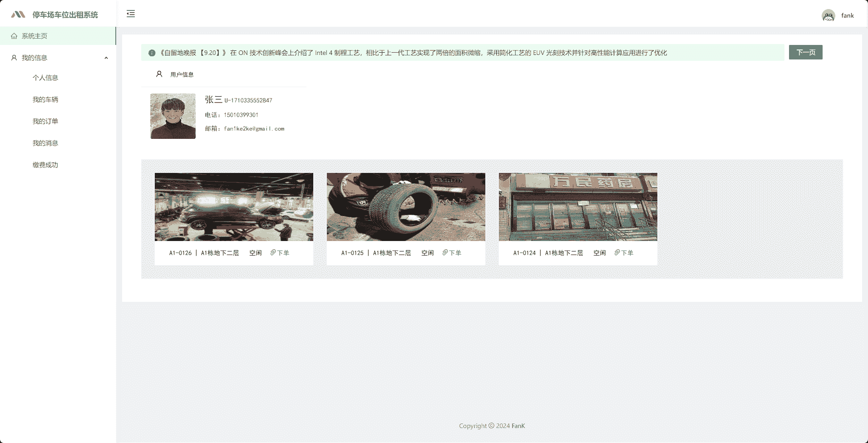The image size is (868, 443).
Task: Click the paperclip icon for A1-0124
Action: 617,252
